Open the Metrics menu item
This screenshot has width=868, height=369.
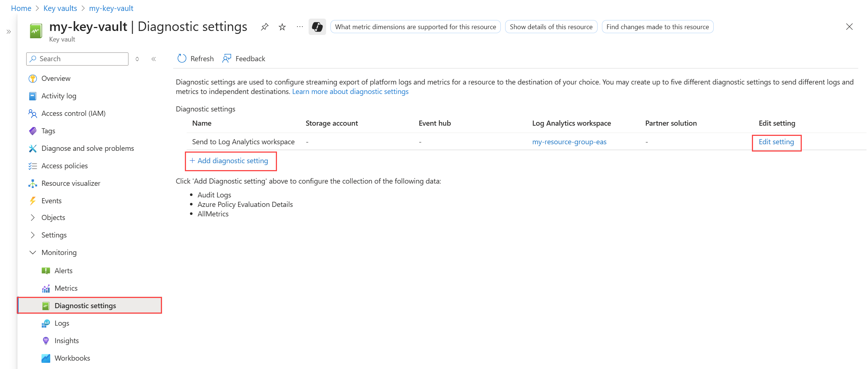(66, 288)
